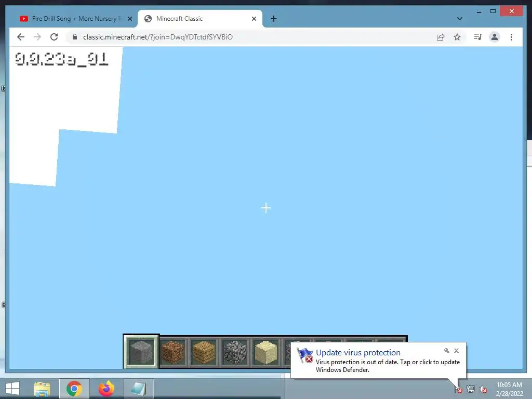Select the cobblestone block in hotbar

(234, 353)
